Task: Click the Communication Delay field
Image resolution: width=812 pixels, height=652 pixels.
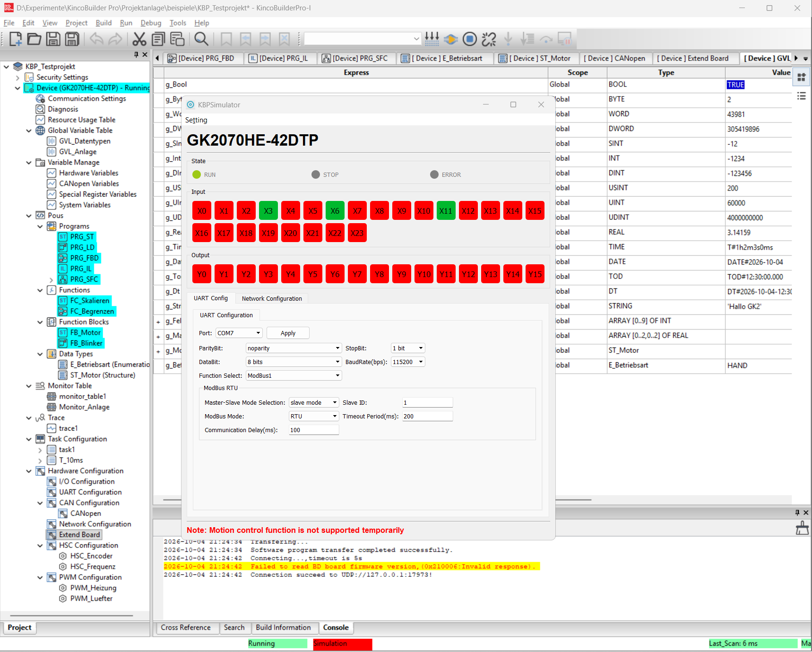Action: click(314, 430)
